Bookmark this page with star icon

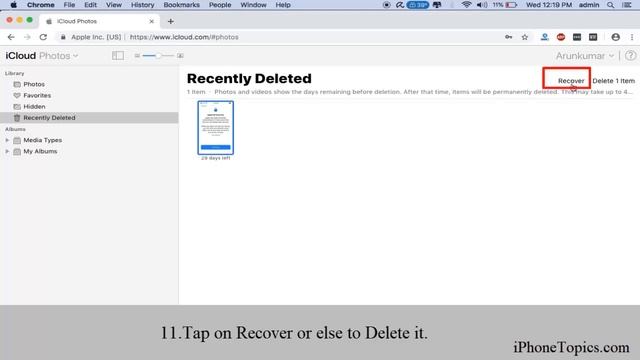point(524,37)
